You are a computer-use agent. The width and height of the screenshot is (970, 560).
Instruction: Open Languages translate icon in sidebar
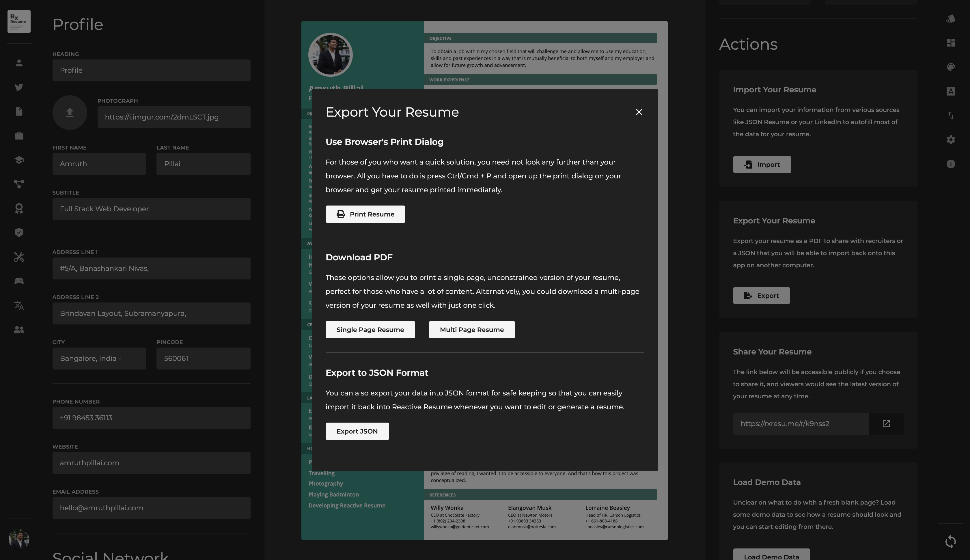point(19,305)
